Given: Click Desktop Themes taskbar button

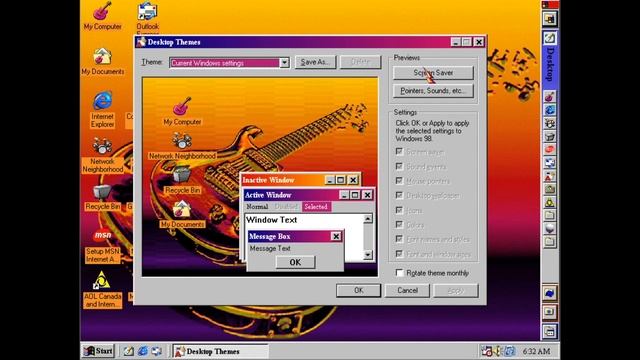Looking at the screenshot, I should tap(220, 351).
